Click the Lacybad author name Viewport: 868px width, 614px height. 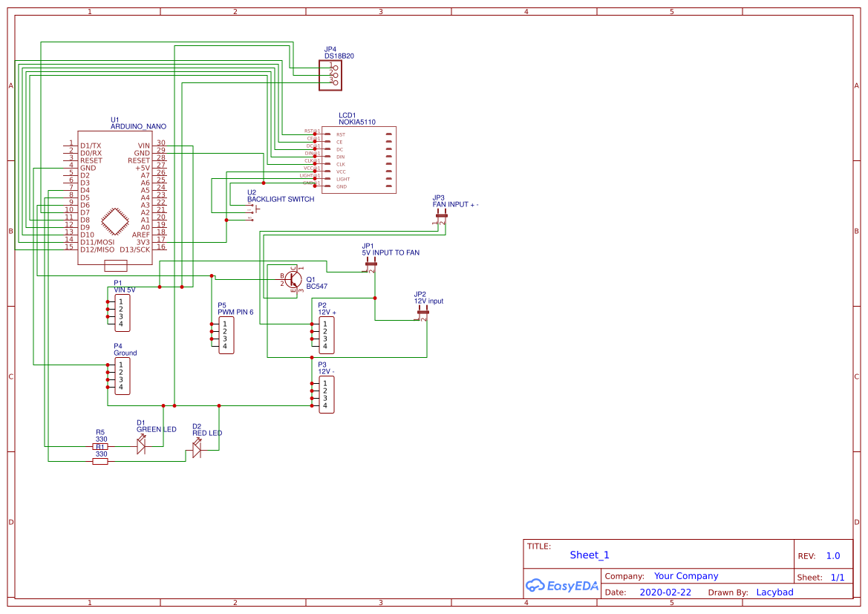tap(775, 592)
